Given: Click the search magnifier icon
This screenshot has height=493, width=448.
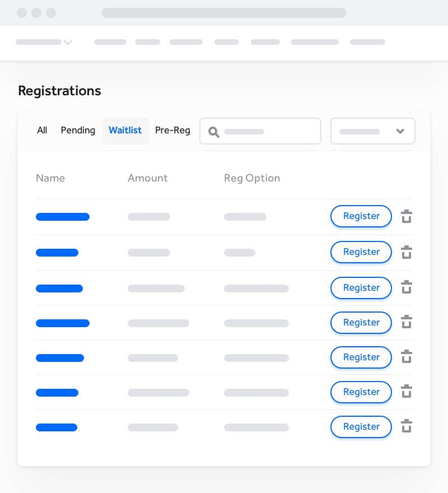Looking at the screenshot, I should [x=214, y=132].
